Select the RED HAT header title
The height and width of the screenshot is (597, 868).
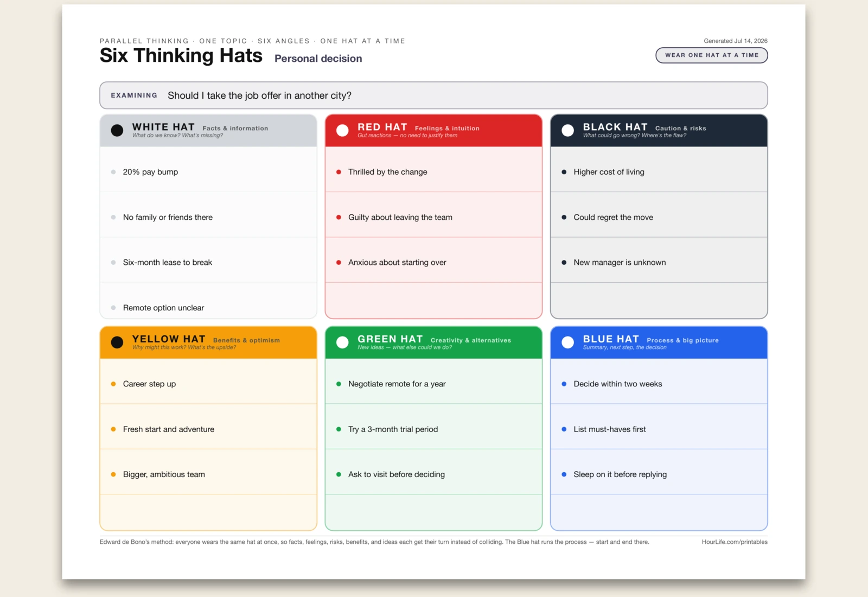coord(382,127)
